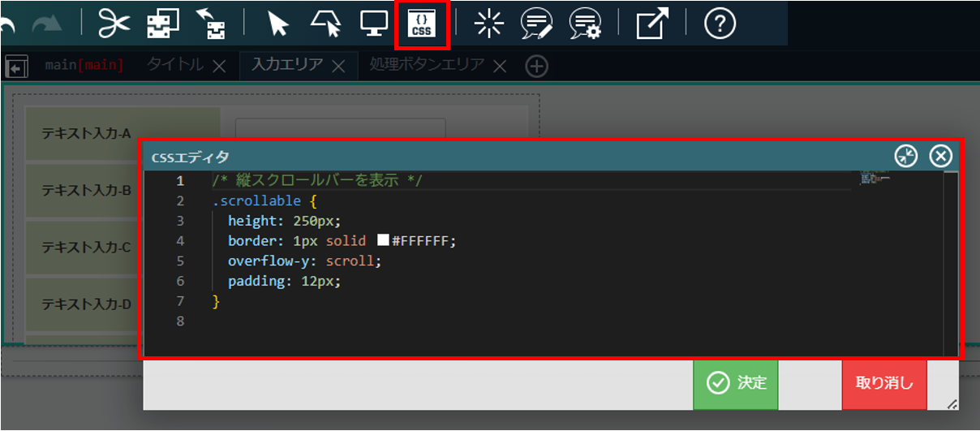Viewport: 980px width, 431px height.
Task: Open the CSS editor toolbar icon
Action: [421, 24]
